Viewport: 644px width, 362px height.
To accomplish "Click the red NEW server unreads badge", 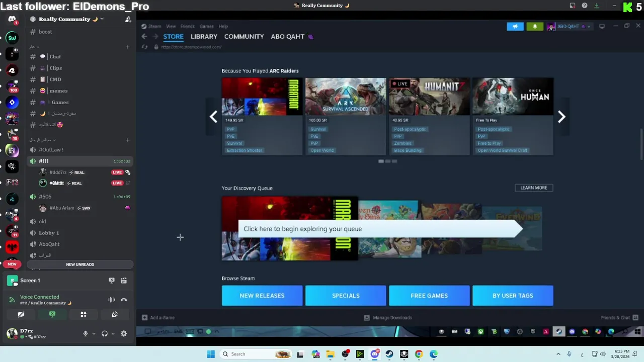I will tap(12, 264).
